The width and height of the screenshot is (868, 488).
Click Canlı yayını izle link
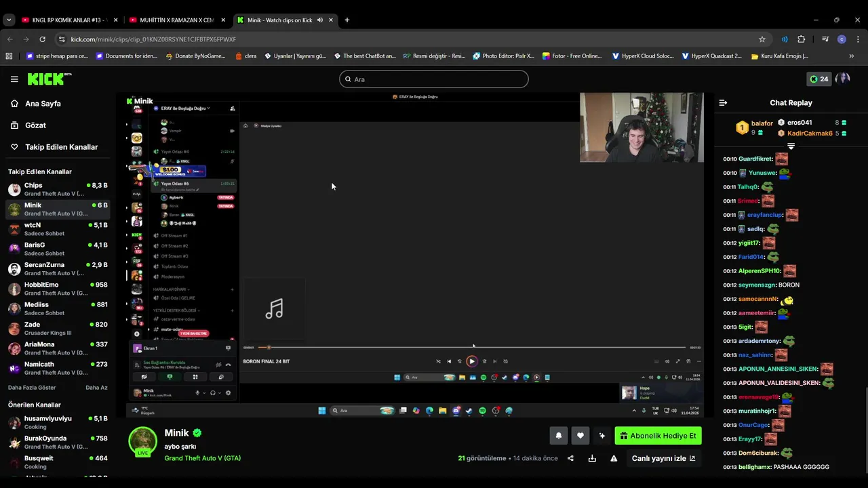click(663, 458)
